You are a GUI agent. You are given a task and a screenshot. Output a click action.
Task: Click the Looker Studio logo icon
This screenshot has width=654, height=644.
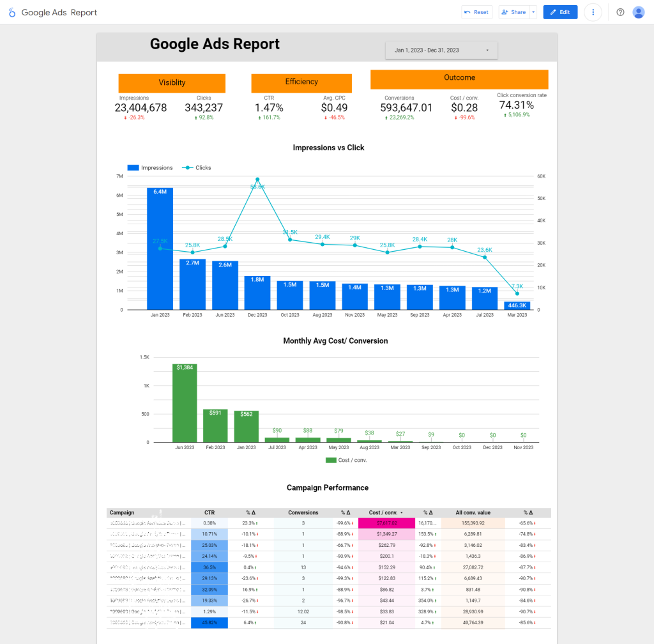coord(12,13)
